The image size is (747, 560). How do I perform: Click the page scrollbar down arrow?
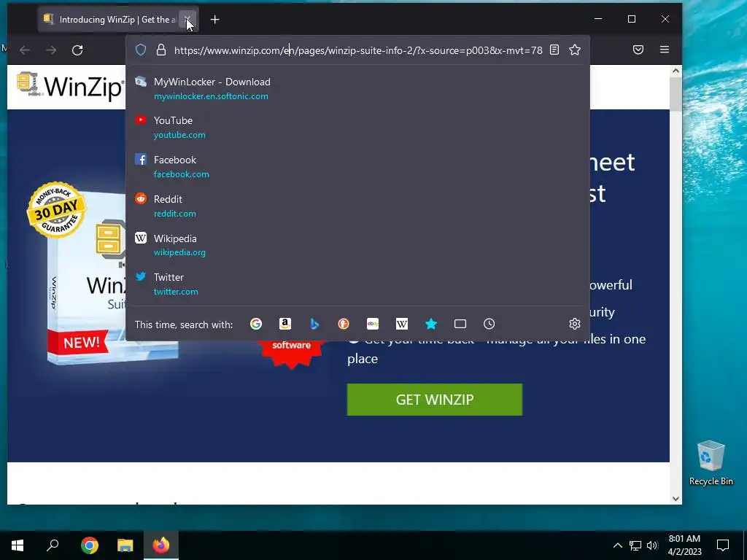pos(676,499)
